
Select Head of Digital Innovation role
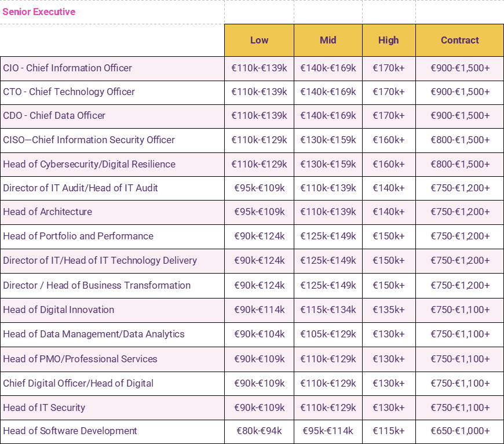coord(59,310)
